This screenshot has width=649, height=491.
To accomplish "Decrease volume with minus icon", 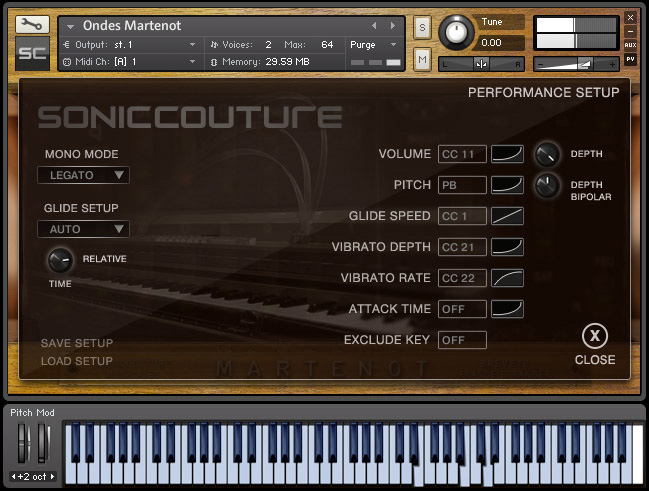I will click(x=540, y=65).
